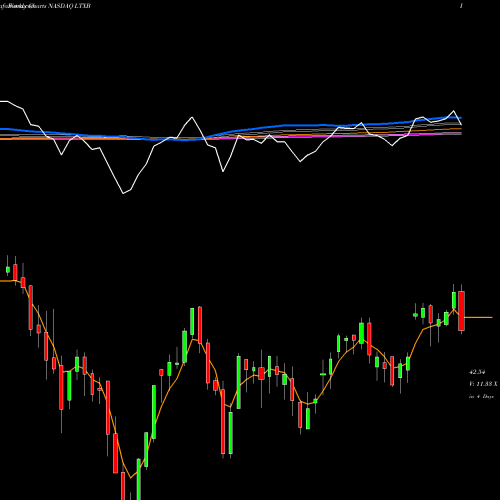Click the orange price line extending past the last candle
Screen dimensions: 500x500
[x=478, y=318]
